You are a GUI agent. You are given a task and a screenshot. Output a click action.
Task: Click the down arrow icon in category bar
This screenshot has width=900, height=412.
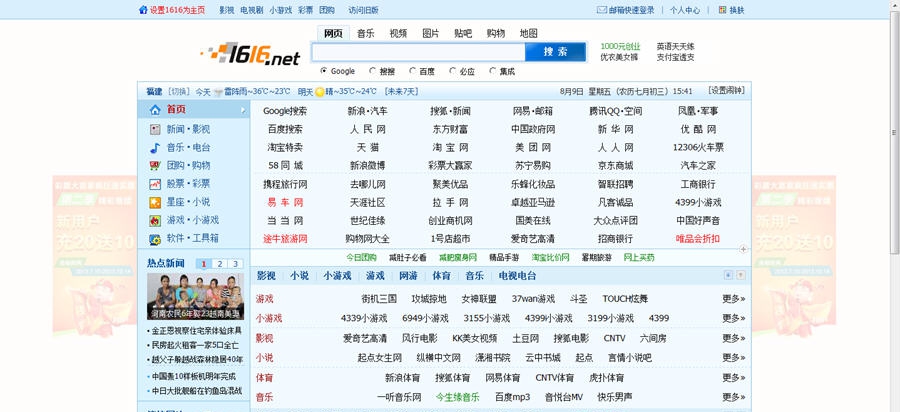(x=728, y=275)
